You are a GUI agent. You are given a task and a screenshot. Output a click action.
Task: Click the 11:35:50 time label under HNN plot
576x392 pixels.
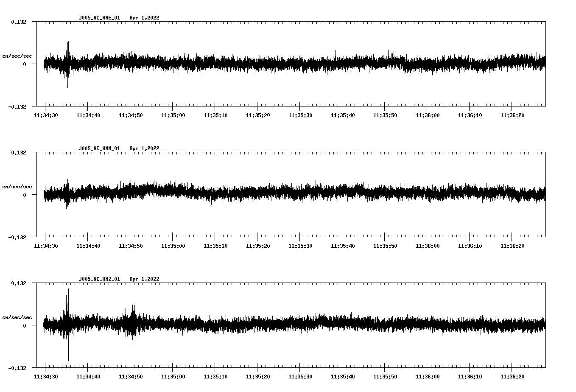coord(385,246)
